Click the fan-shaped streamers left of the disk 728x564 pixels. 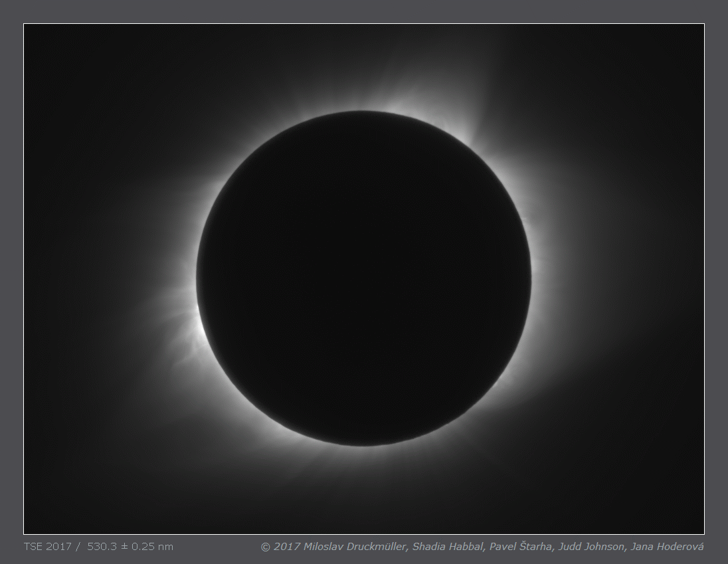176,319
